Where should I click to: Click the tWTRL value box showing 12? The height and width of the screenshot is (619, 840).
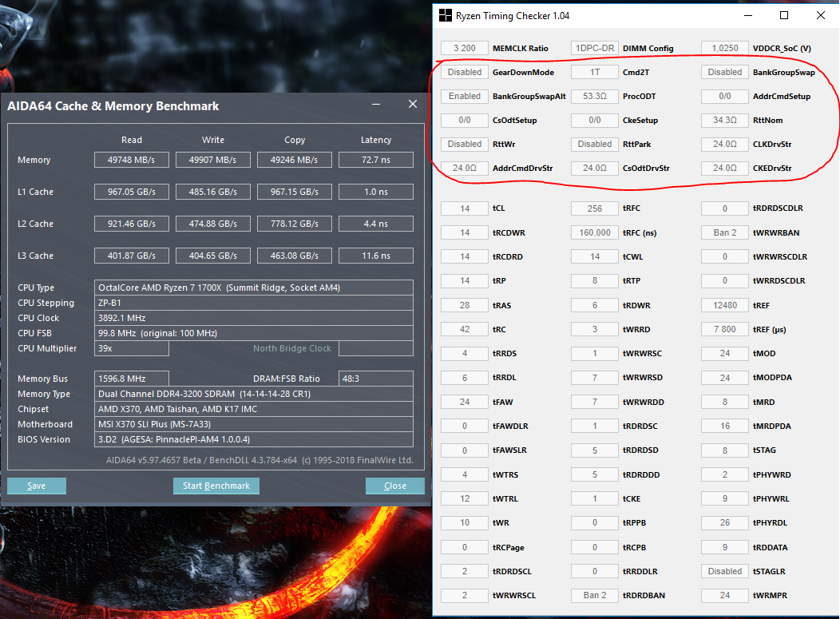(465, 499)
